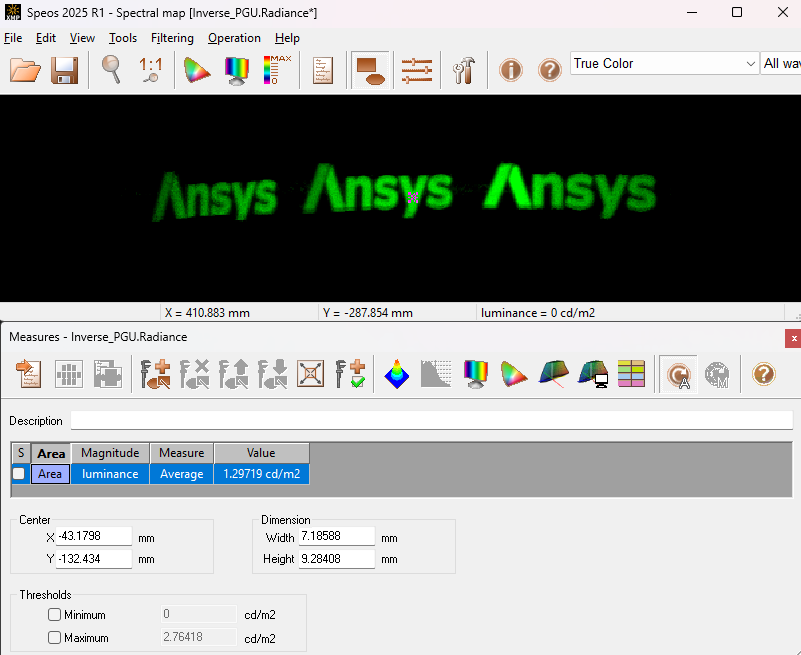Click the magenta measurement marker on the map
Viewport: 801px width, 655px height.
tap(413, 197)
